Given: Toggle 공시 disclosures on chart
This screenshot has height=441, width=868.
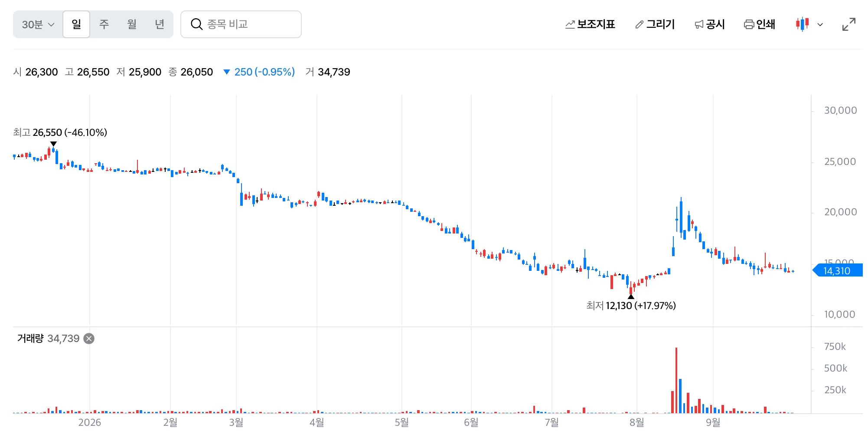Looking at the screenshot, I should pyautogui.click(x=710, y=24).
